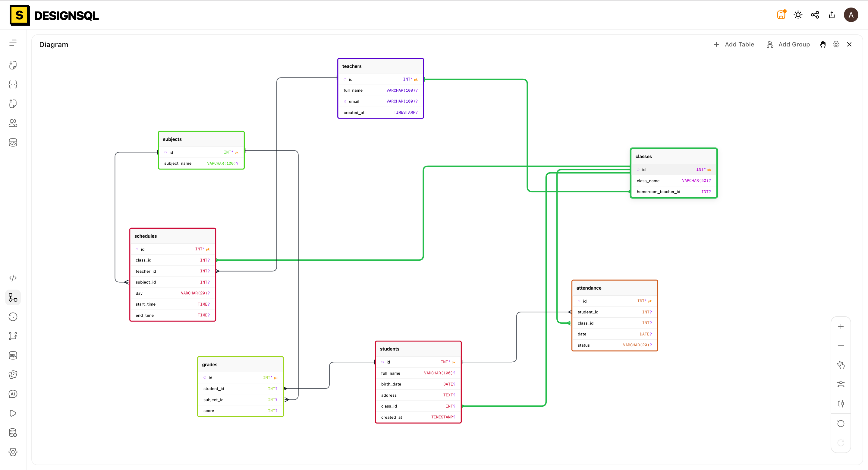Click class_name column in classes table
Viewport: 868px width, 470px height.
674,181
